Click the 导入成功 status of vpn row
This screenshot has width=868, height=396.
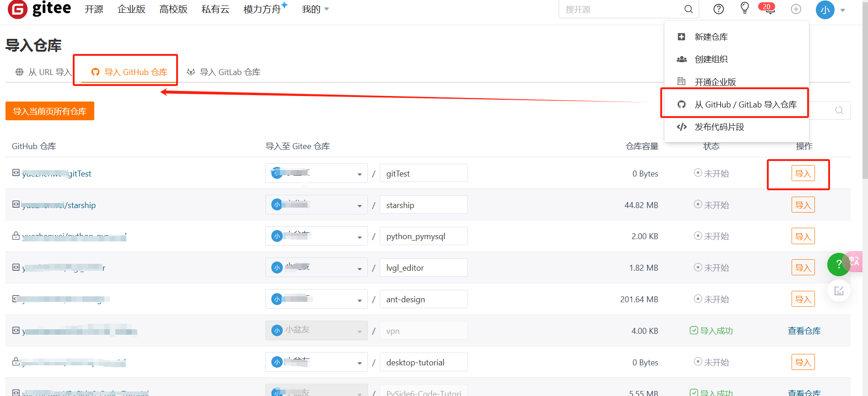point(712,331)
